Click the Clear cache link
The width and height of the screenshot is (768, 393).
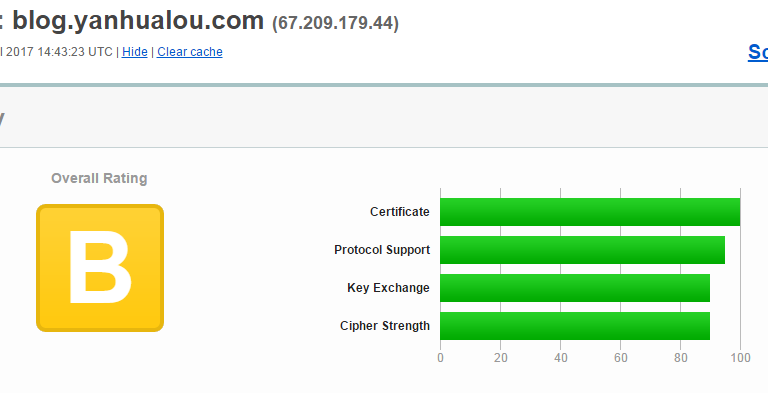(190, 52)
